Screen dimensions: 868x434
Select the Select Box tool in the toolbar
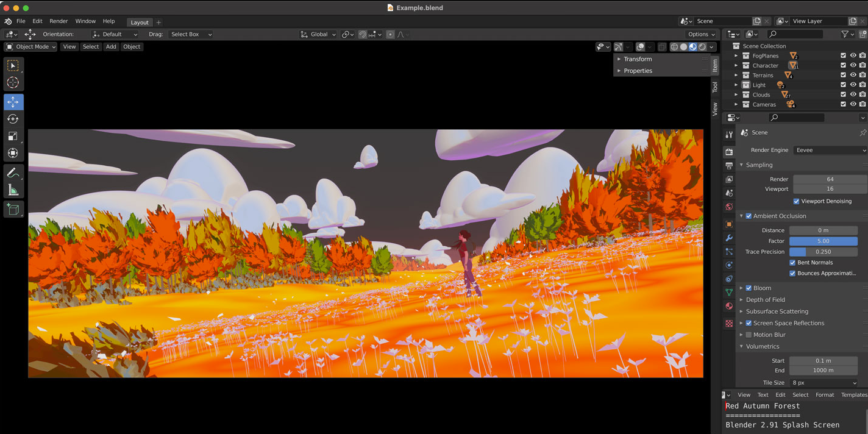[13, 65]
